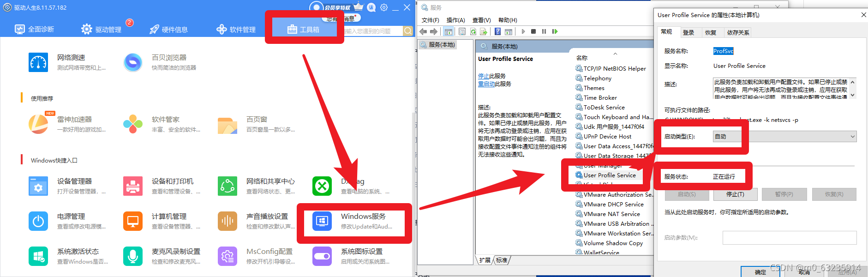Open 网络和共享中心 icon
The width and height of the screenshot is (868, 277).
click(227, 186)
